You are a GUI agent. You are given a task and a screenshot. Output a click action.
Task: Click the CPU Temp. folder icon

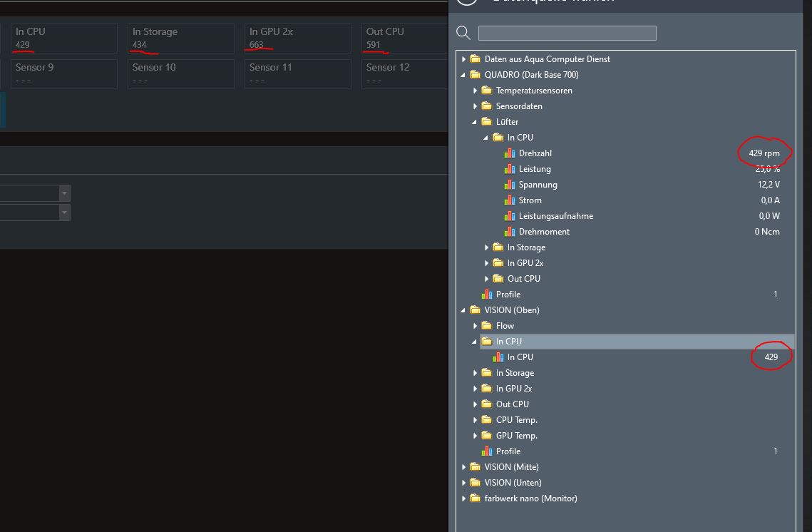[487, 419]
